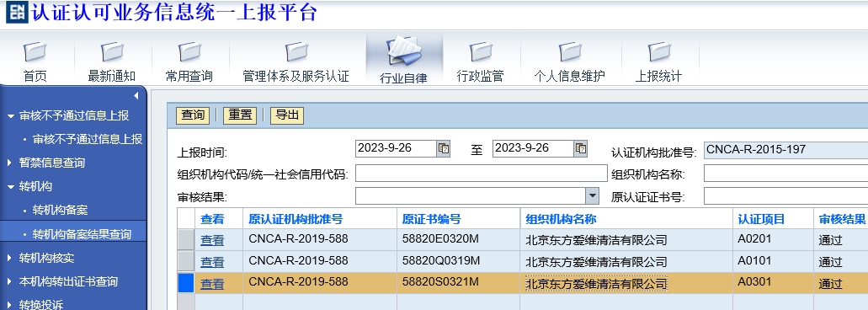The image size is (868, 310).
Task: Open 查看 link for certificate 58820E0320M
Action: point(212,241)
